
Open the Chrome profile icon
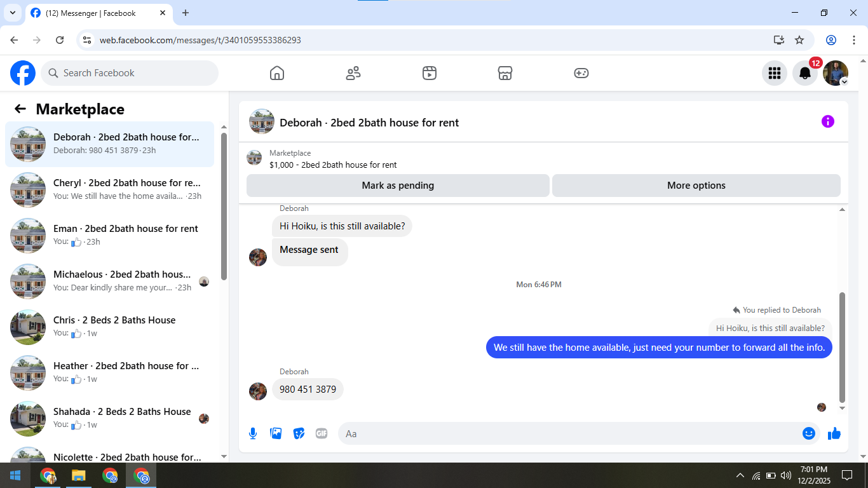coord(831,40)
